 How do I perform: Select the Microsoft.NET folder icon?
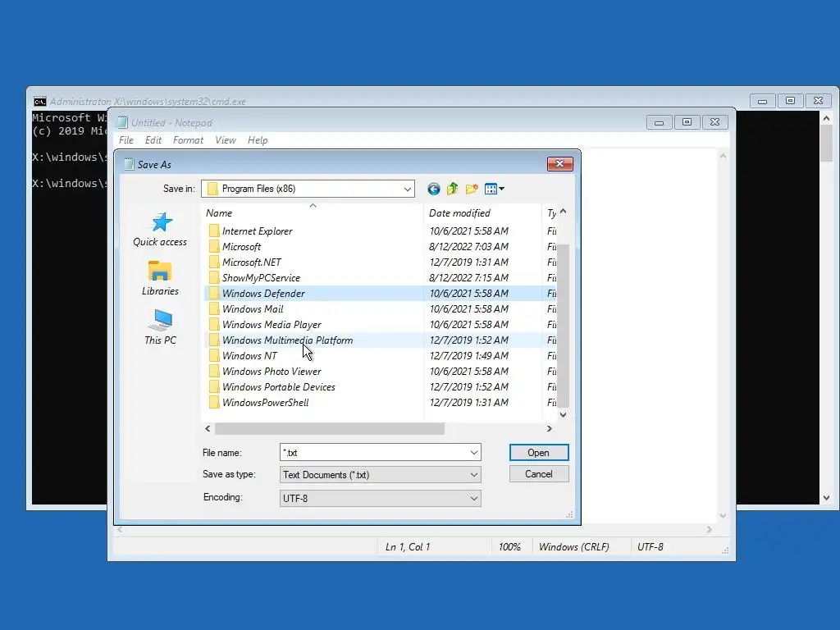(x=214, y=262)
